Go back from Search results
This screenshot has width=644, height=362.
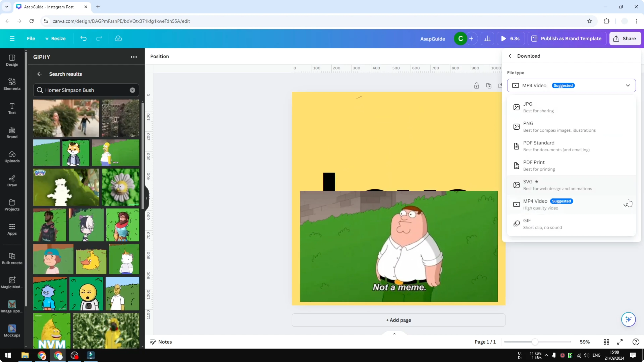click(40, 74)
